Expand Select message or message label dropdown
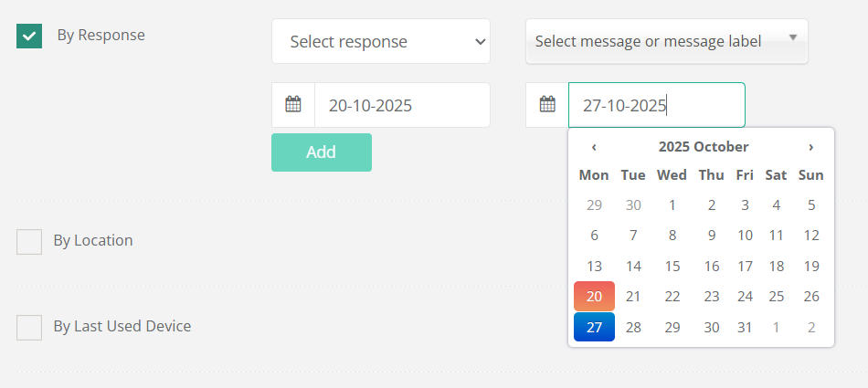This screenshot has height=388, width=868. point(666,42)
